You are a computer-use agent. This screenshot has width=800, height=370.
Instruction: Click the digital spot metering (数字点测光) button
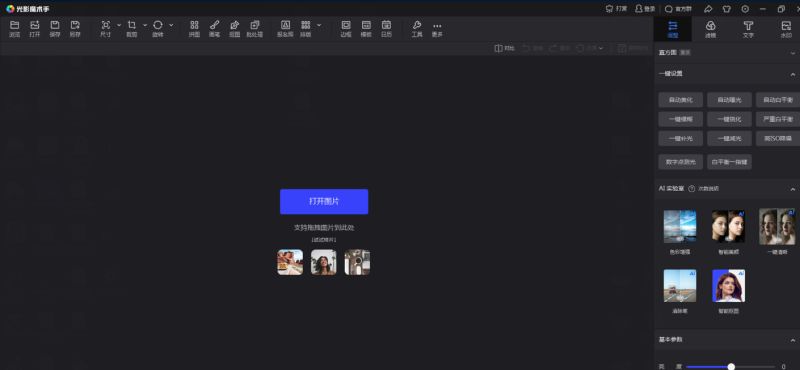pyautogui.click(x=681, y=162)
